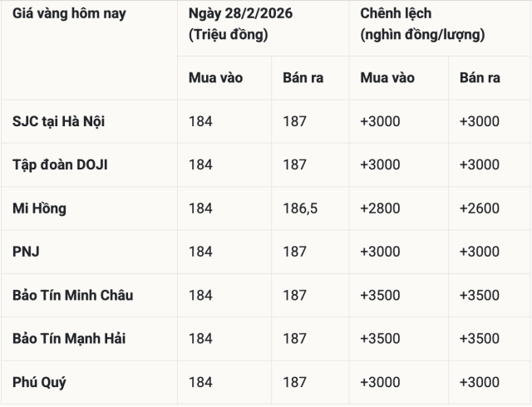Click the "Chênh lệch" column header
This screenshot has height=407, width=532.
pyautogui.click(x=396, y=14)
